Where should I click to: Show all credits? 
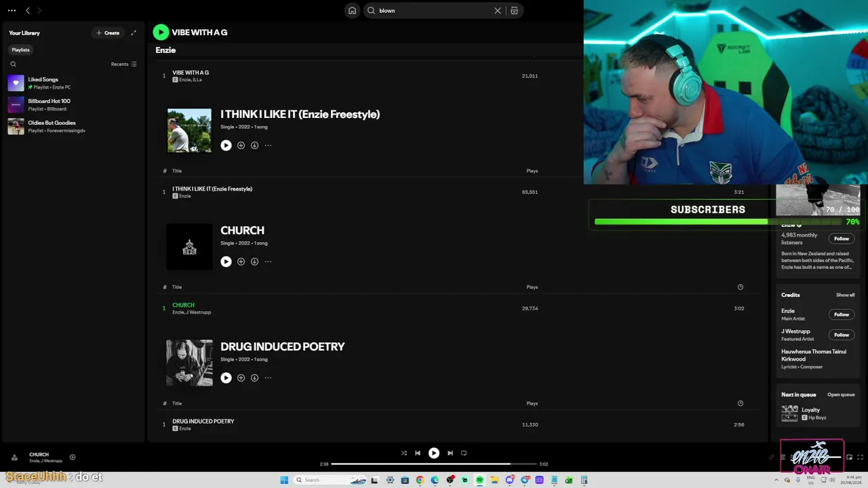pyautogui.click(x=845, y=295)
